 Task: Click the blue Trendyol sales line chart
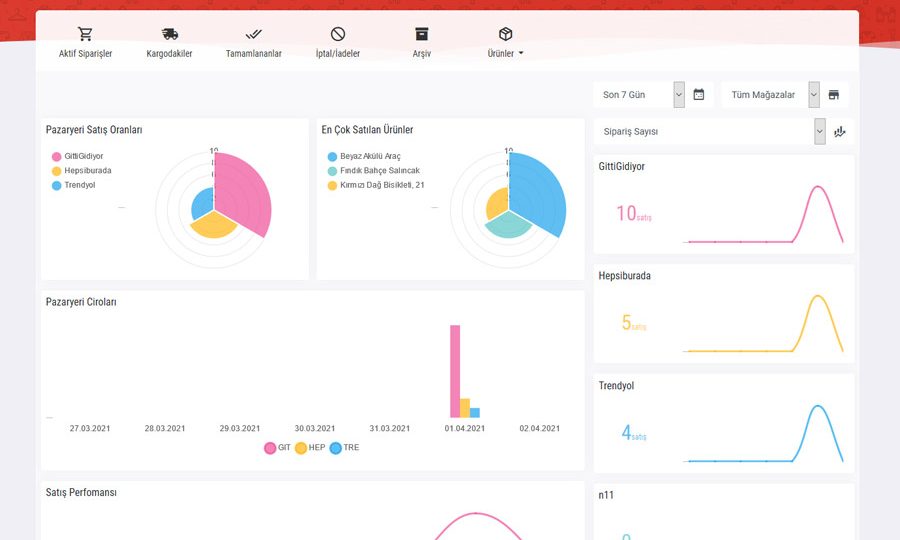(x=763, y=433)
